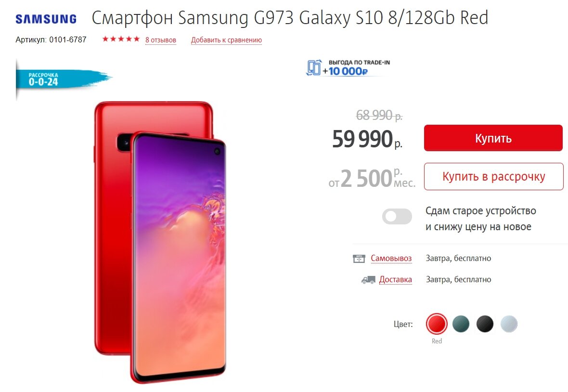The width and height of the screenshot is (568, 392).
Task: Click the red Galaxy S10 product image
Action: (x=160, y=242)
